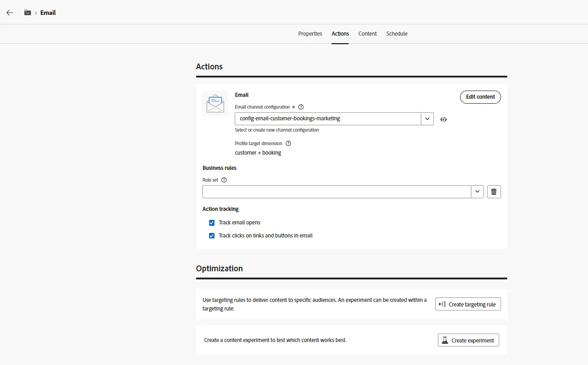Image resolution: width=588 pixels, height=365 pixels.
Task: Click the Create experiment button
Action: click(469, 340)
